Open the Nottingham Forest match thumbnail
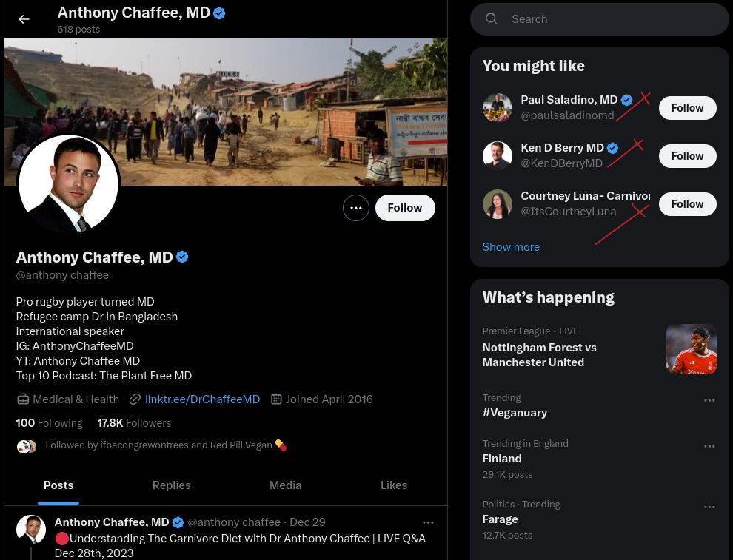 point(691,348)
